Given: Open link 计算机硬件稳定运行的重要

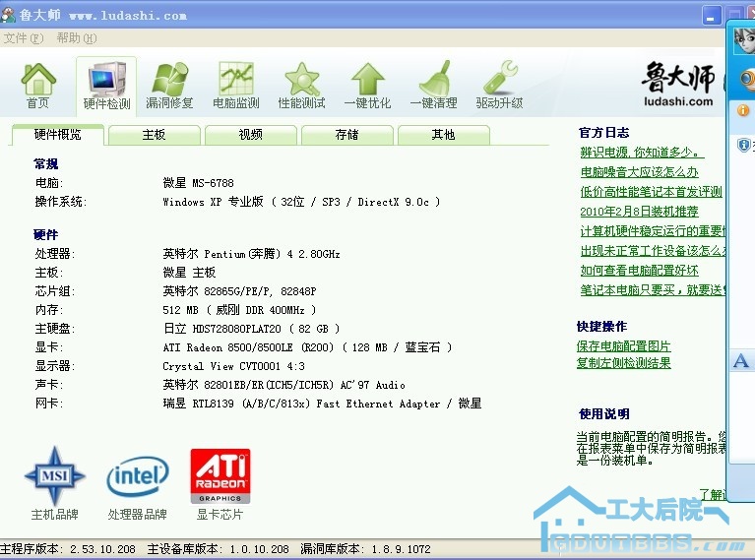Looking at the screenshot, I should click(x=653, y=231).
